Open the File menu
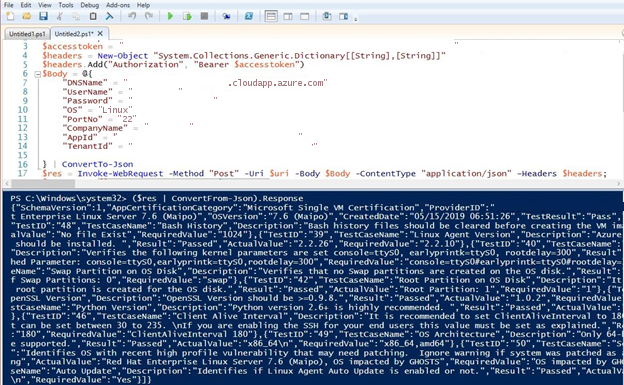The height and width of the screenshot is (385, 624). (x=8, y=5)
